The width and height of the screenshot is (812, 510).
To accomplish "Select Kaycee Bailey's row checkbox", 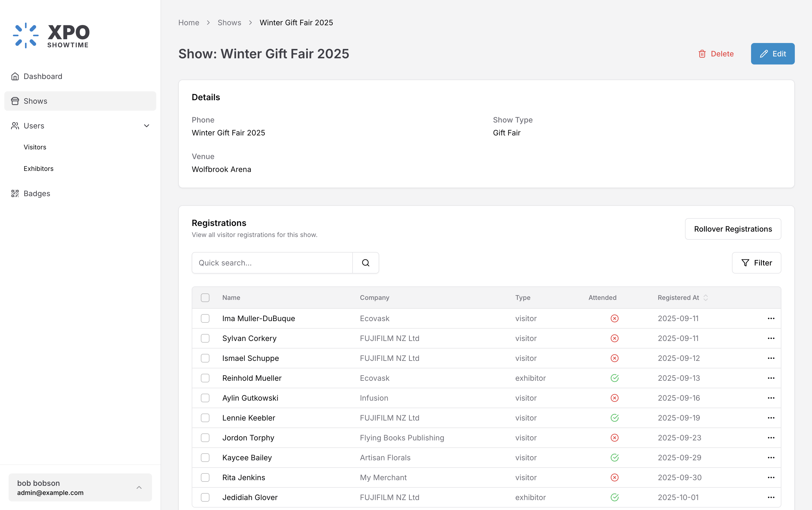I will 205,458.
